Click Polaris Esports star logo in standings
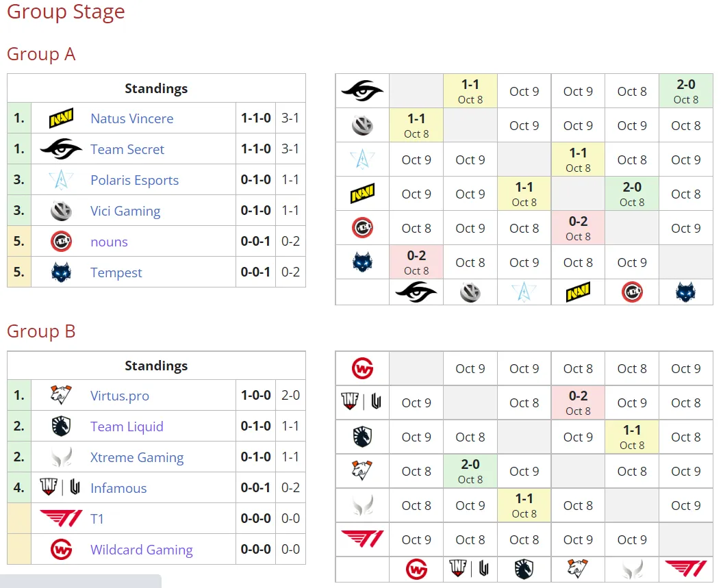Image resolution: width=723 pixels, height=588 pixels. click(62, 180)
